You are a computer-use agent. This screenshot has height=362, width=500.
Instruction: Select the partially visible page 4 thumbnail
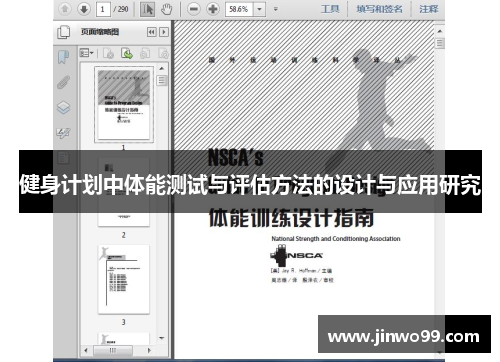(124, 338)
